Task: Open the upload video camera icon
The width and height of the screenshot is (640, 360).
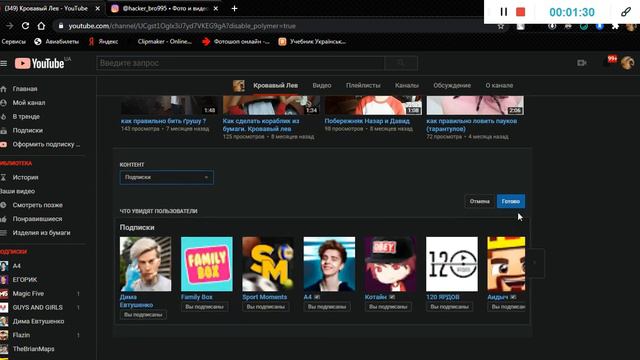Action: coord(582,63)
